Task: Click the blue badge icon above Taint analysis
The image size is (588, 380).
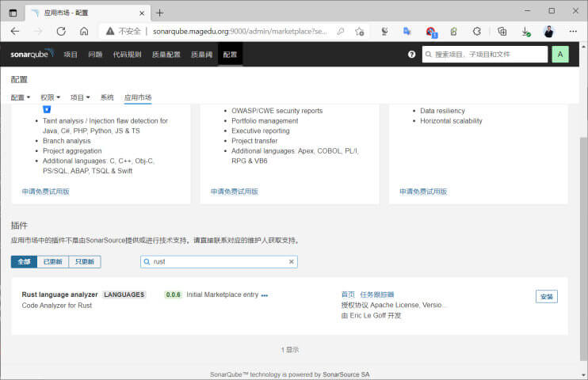Action: pos(47,109)
